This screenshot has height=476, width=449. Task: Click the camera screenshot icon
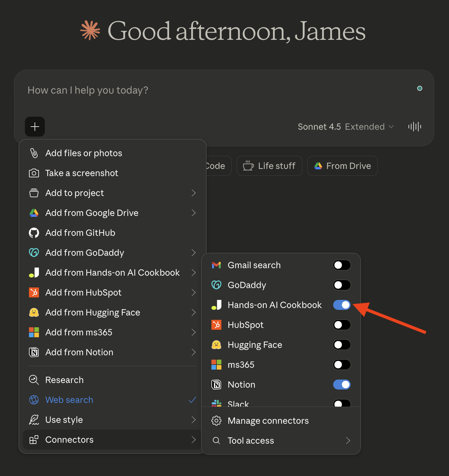tap(34, 173)
